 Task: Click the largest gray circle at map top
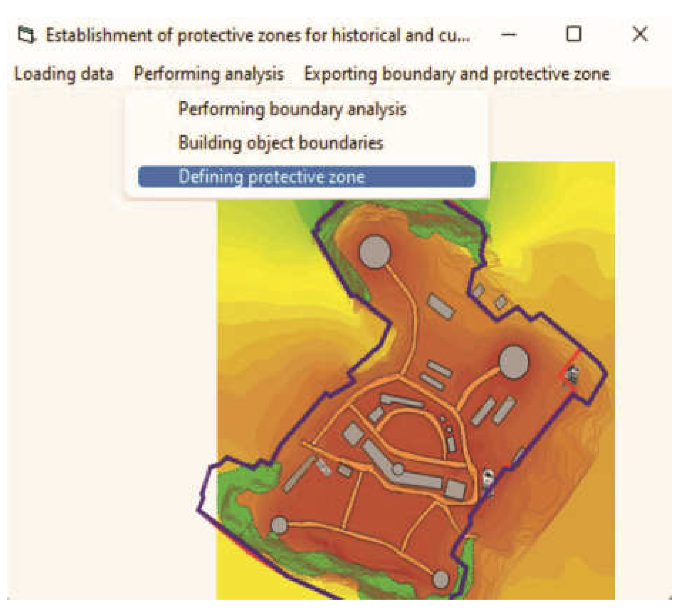374,251
